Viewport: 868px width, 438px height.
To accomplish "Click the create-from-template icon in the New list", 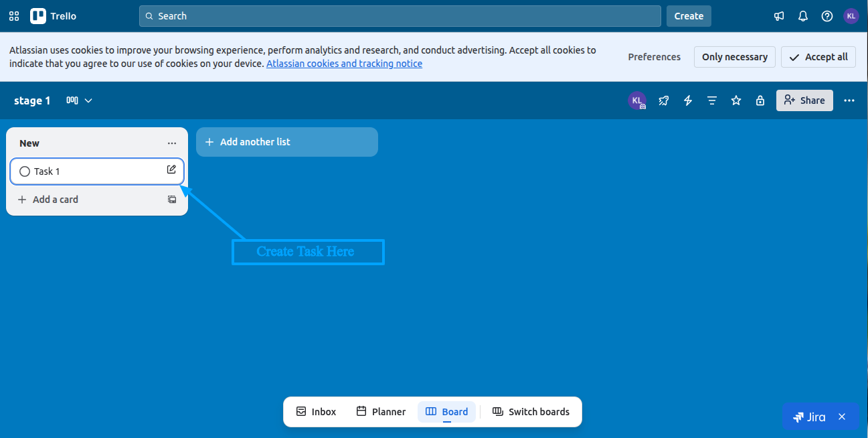I will point(172,200).
